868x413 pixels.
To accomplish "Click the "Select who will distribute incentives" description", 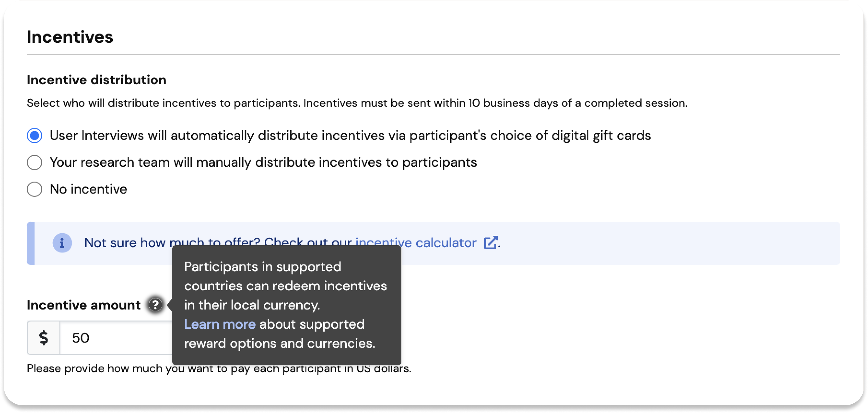I will pos(357,103).
